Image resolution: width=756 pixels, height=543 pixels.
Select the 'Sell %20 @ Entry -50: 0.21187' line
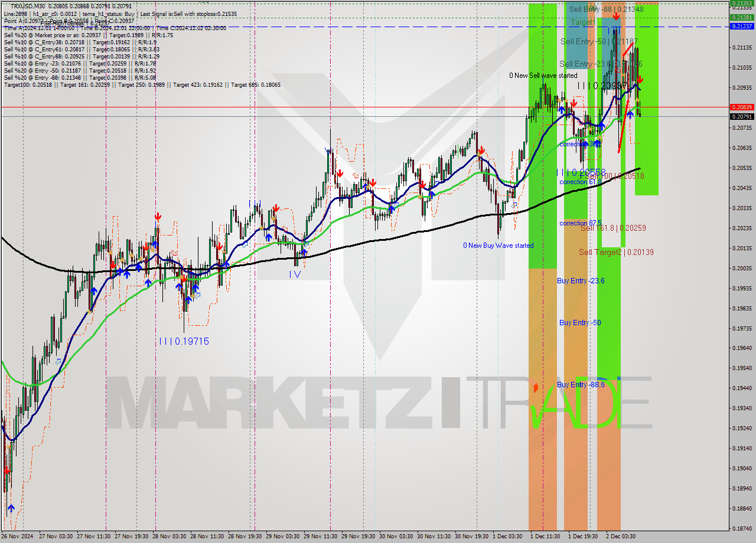pyautogui.click(x=80, y=71)
